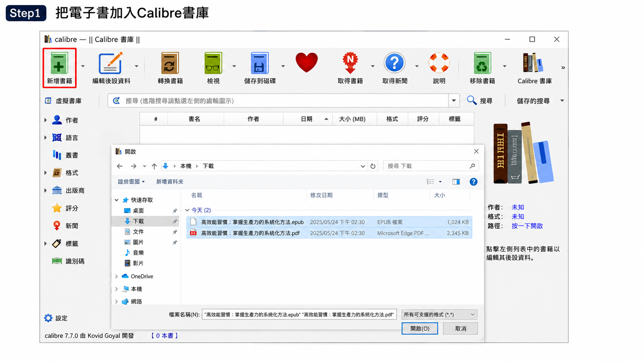
Task: Select 評分 rating in tag browser
Action: coord(65,208)
